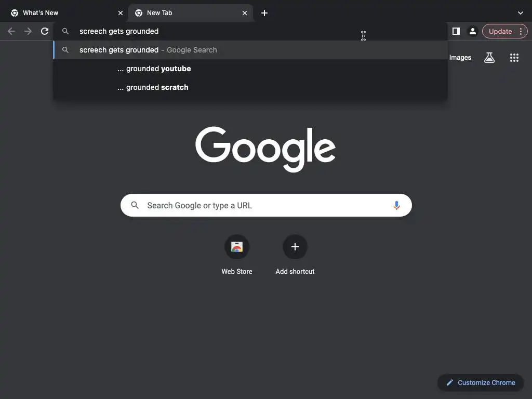Open the Web Store shortcut
The height and width of the screenshot is (399, 532).
237,255
